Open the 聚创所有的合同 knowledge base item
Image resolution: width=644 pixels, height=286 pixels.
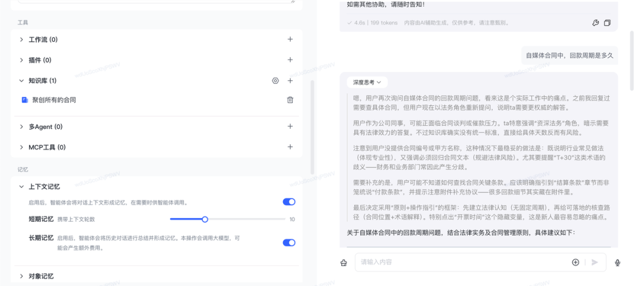54,100
